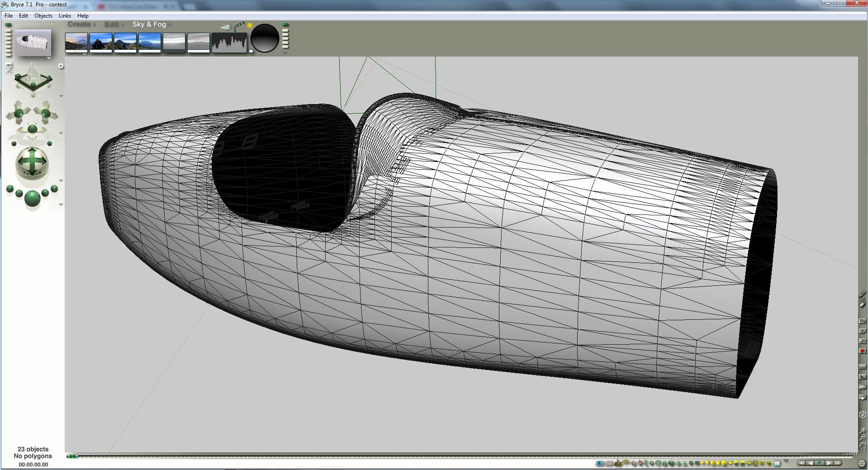
Task: Open the Help menu
Action: (83, 15)
